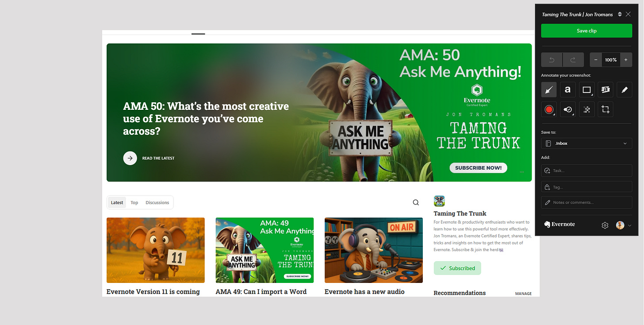Expand the account chevron next to avatar

[x=629, y=225]
